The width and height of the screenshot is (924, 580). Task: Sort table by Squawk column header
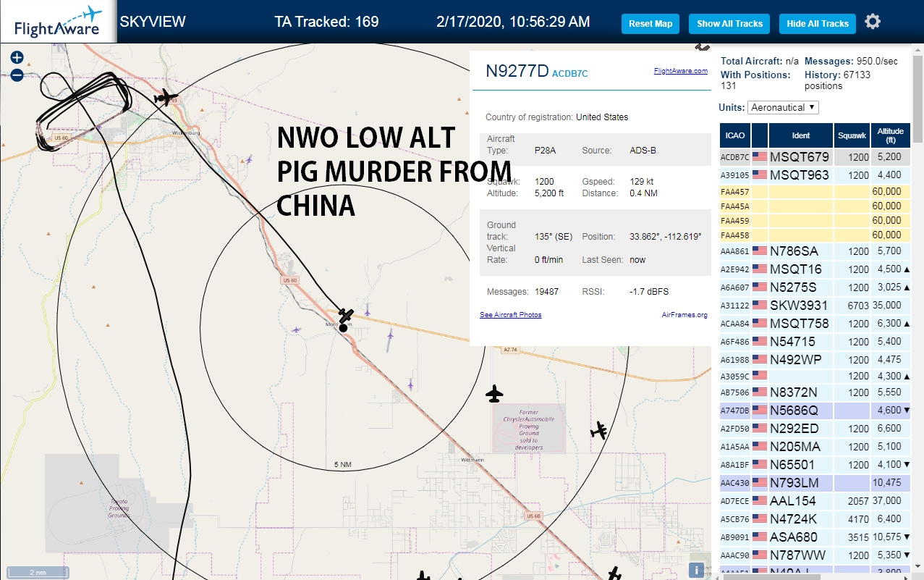click(x=852, y=135)
